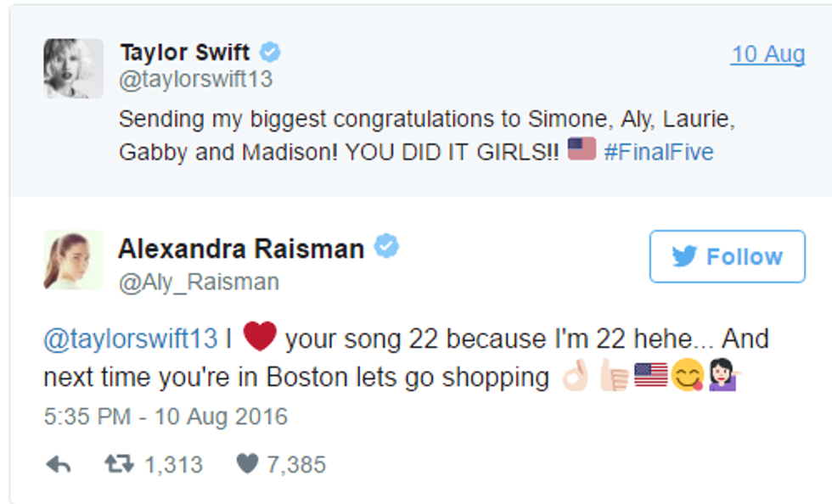The height and width of the screenshot is (504, 832).
Task: Click the thumbs up emoji
Action: (x=613, y=377)
